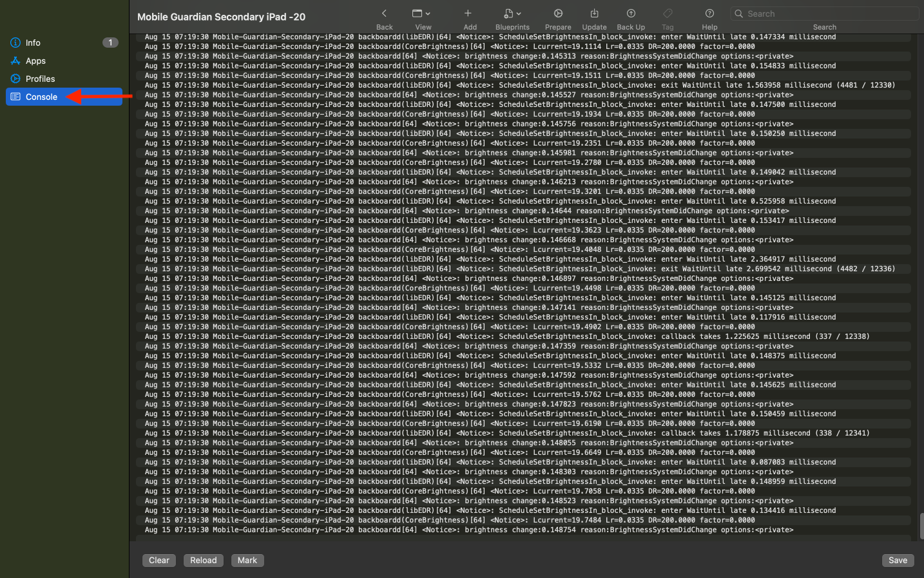Click the Add plus icon
The width and height of the screenshot is (924, 578).
(468, 14)
